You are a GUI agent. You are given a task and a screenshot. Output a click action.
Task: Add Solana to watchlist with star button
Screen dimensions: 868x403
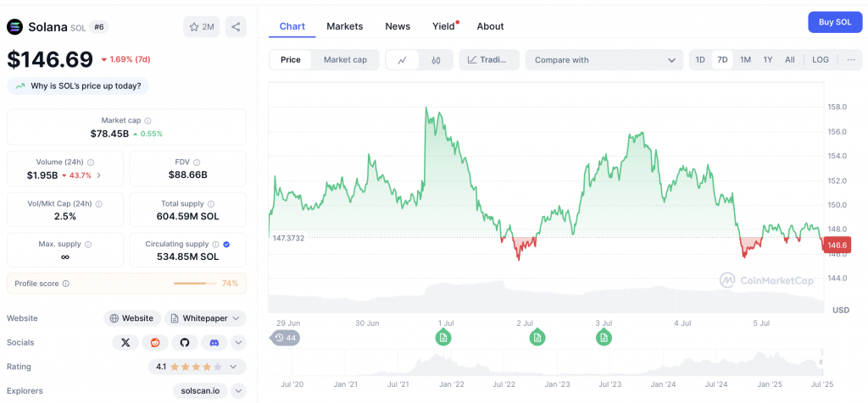[202, 26]
